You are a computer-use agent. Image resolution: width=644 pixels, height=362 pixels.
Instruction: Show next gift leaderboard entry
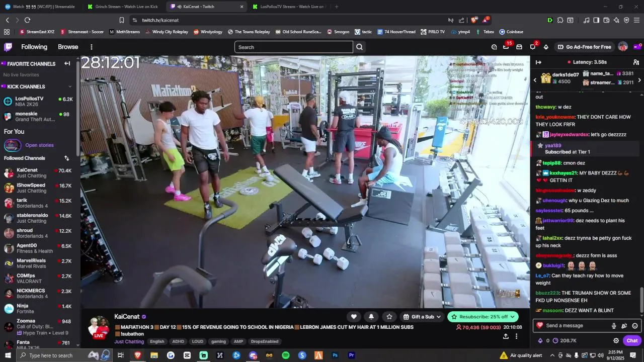pyautogui.click(x=639, y=80)
